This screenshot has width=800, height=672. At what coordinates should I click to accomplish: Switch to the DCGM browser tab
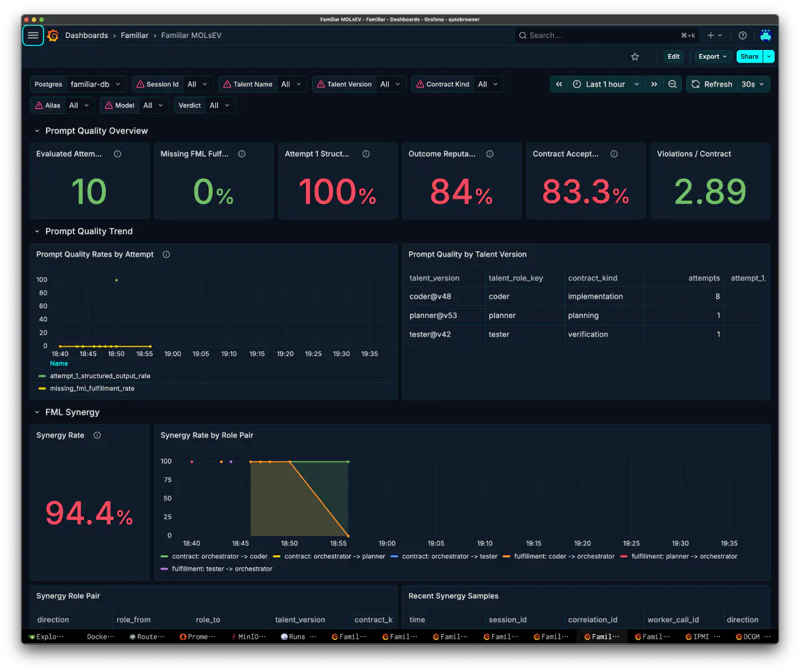[x=754, y=637]
